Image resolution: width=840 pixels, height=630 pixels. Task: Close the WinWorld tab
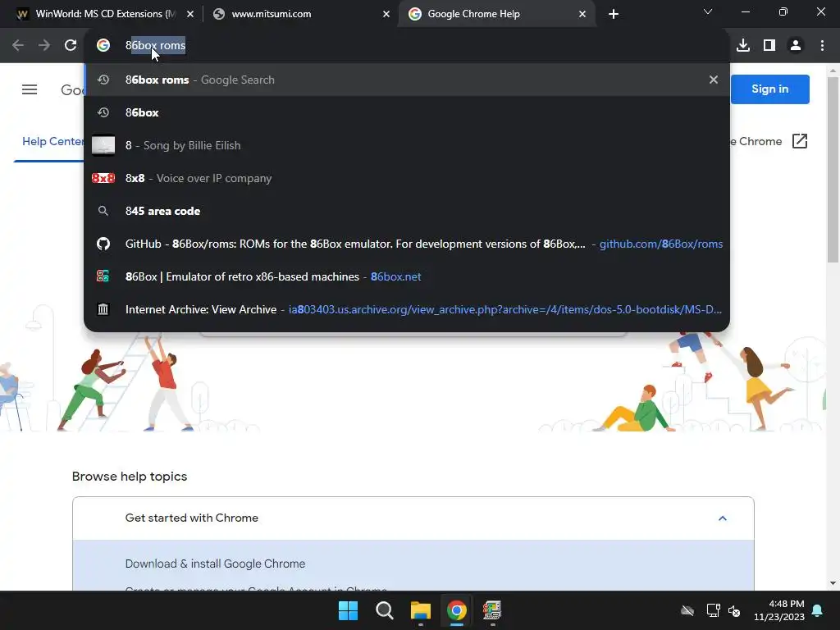coord(190,15)
